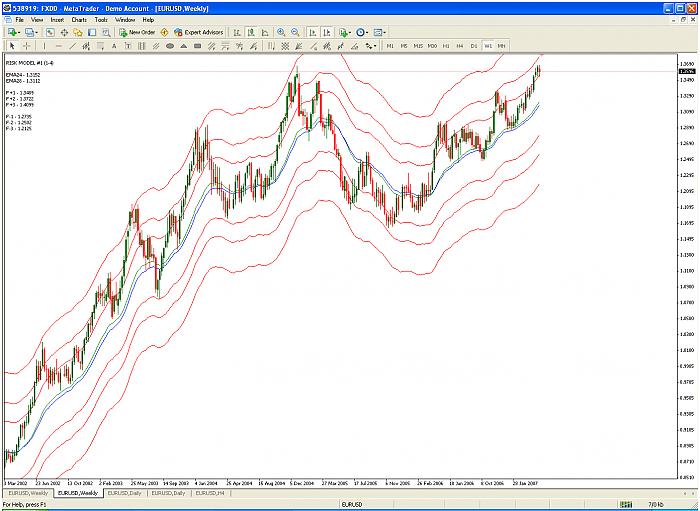Toggle Expert Advisors on or off
This screenshot has height=511, width=700.
point(199,32)
